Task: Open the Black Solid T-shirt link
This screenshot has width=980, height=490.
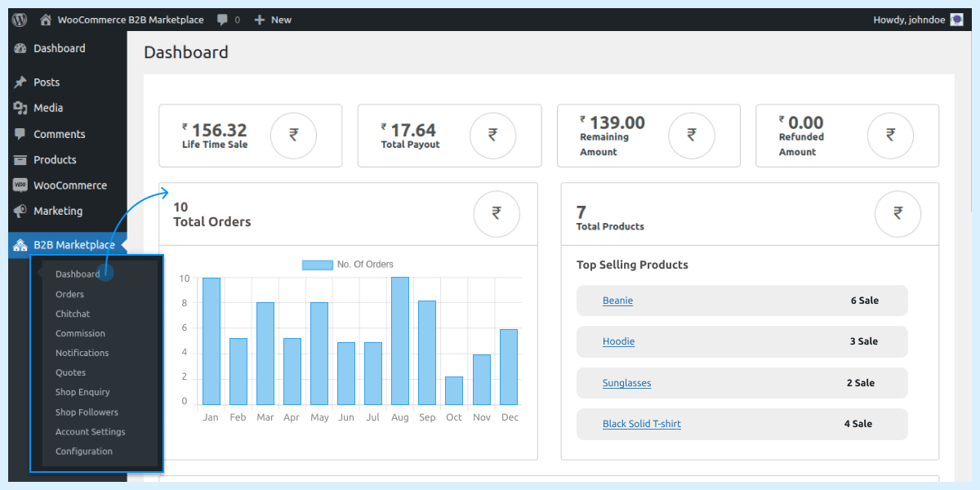Action: pos(642,424)
